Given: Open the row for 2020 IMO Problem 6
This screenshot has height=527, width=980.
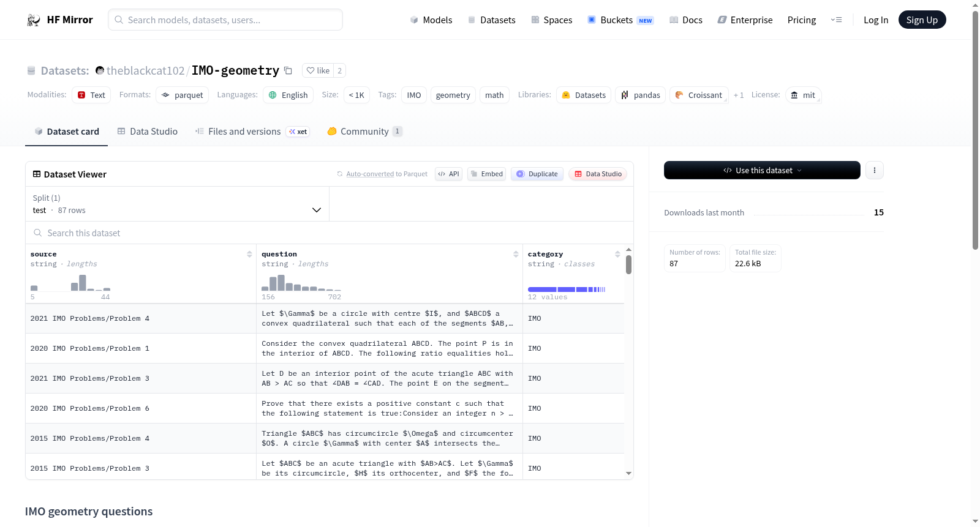Looking at the screenshot, I should pyautogui.click(x=325, y=408).
